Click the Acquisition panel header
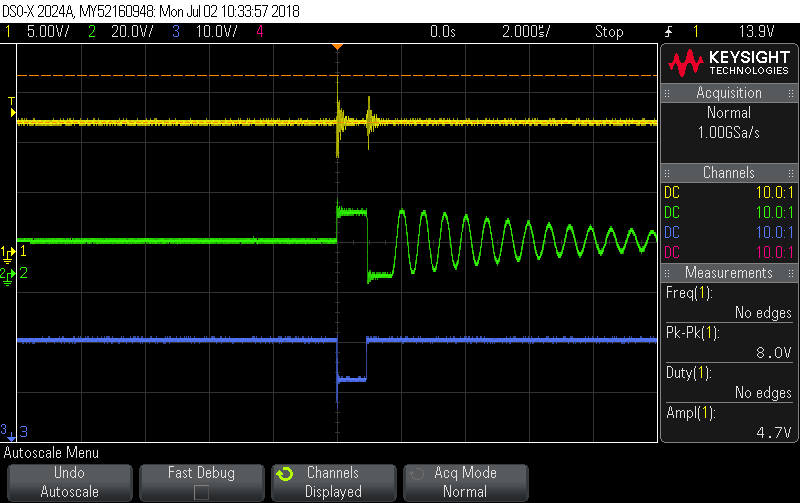 click(x=729, y=93)
